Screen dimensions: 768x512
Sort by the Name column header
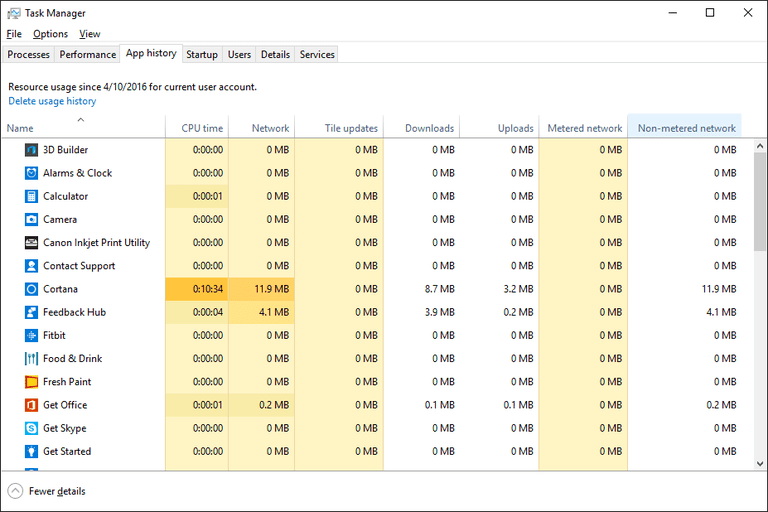(x=83, y=126)
